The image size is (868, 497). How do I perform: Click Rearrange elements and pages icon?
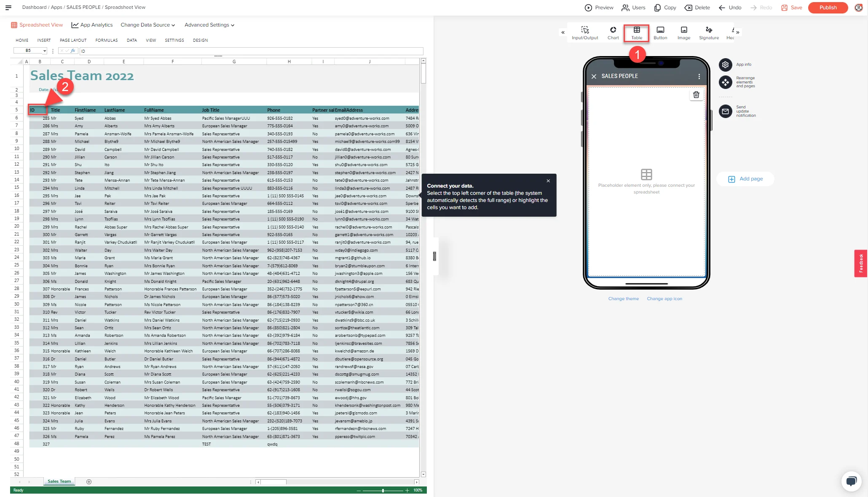click(725, 82)
